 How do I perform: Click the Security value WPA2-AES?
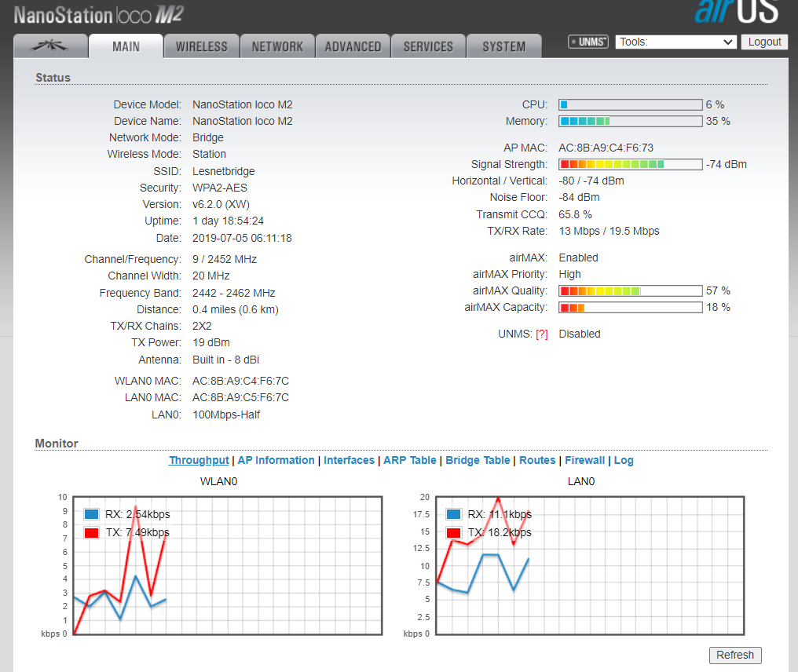coord(220,188)
